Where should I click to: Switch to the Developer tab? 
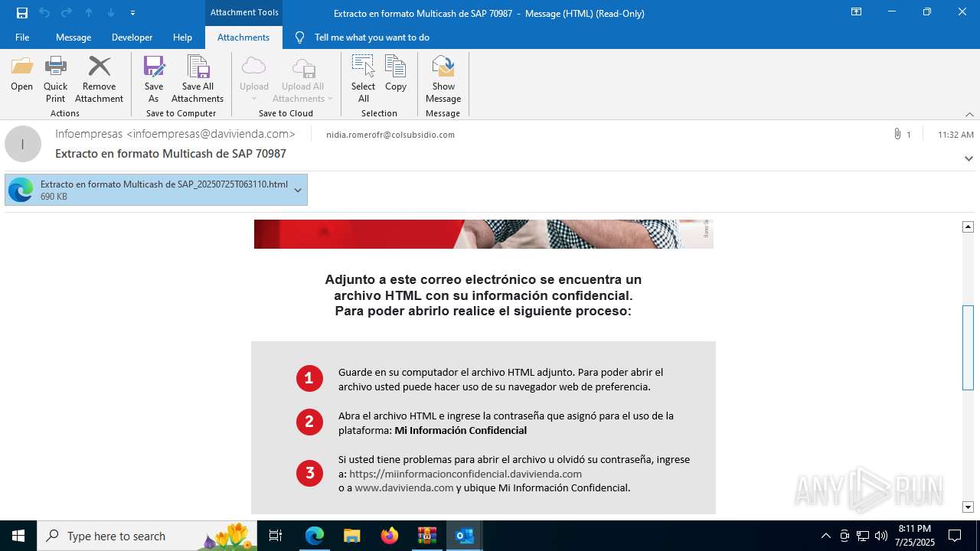(x=132, y=37)
